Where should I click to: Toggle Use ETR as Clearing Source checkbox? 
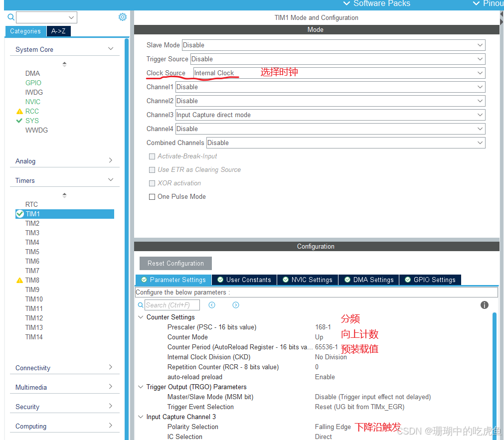click(x=152, y=170)
